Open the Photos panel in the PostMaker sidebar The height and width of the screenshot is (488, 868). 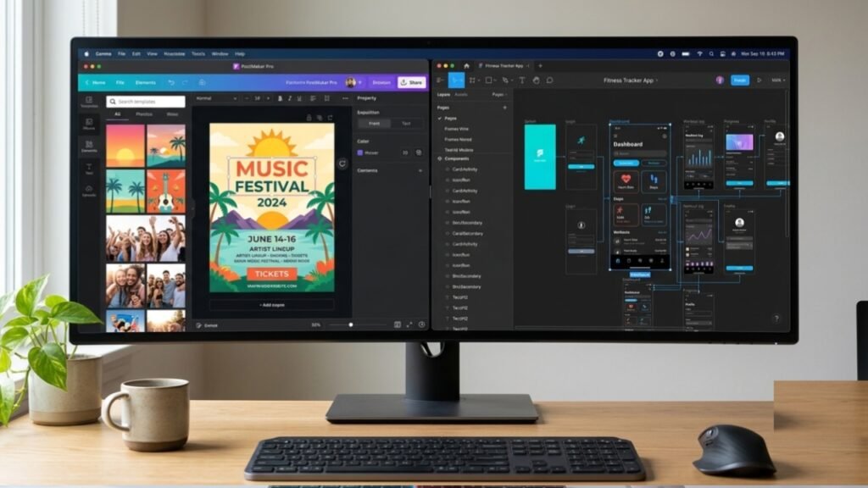[89, 124]
